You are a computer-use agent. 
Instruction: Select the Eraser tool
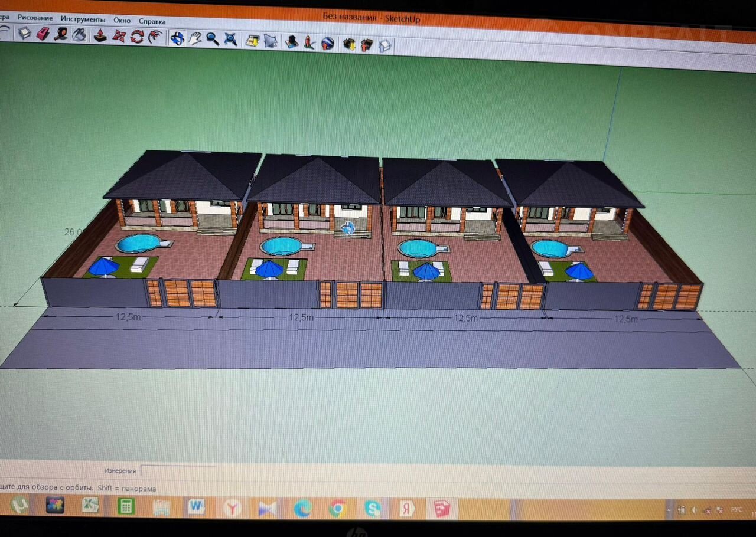(x=43, y=34)
